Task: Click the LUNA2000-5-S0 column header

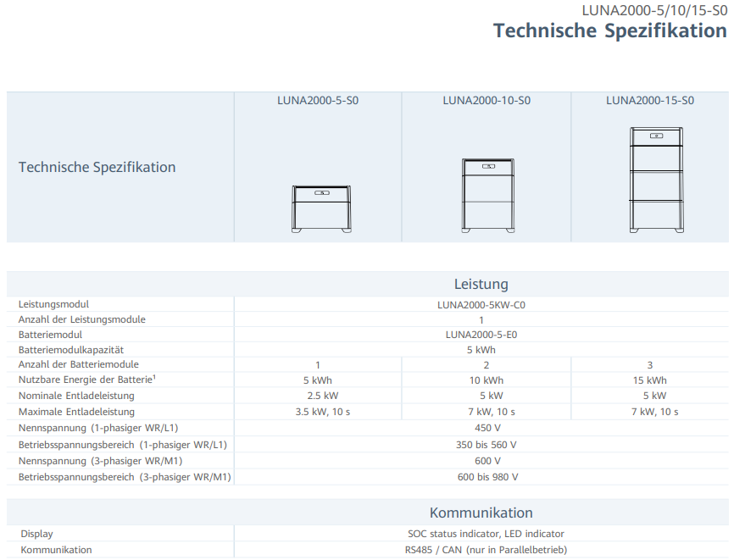Action: tap(318, 100)
